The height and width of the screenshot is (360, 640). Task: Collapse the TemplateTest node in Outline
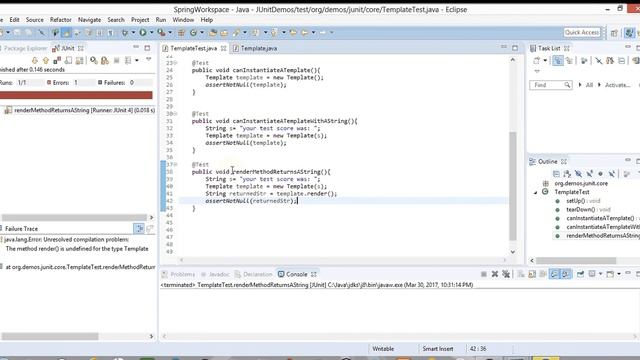pos(536,192)
